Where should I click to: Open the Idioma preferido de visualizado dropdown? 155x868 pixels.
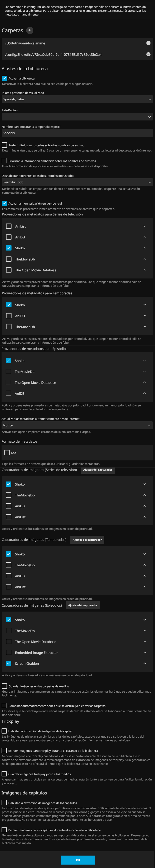tap(77, 99)
